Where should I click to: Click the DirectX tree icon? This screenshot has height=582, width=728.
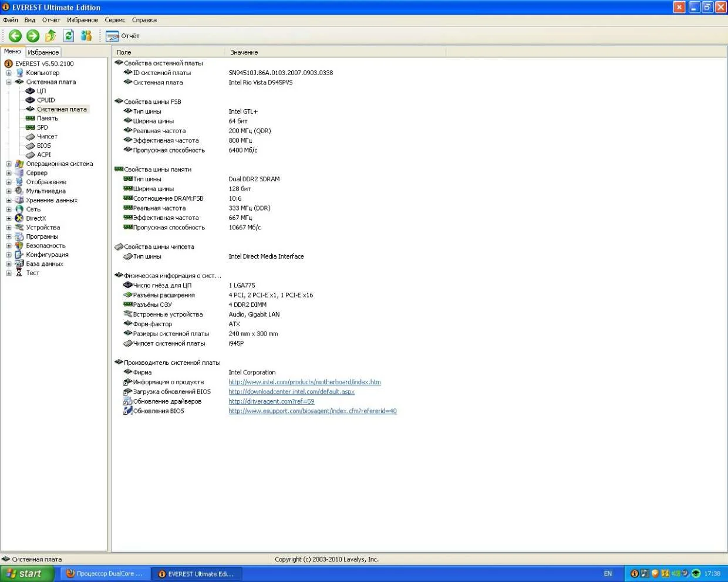click(19, 218)
